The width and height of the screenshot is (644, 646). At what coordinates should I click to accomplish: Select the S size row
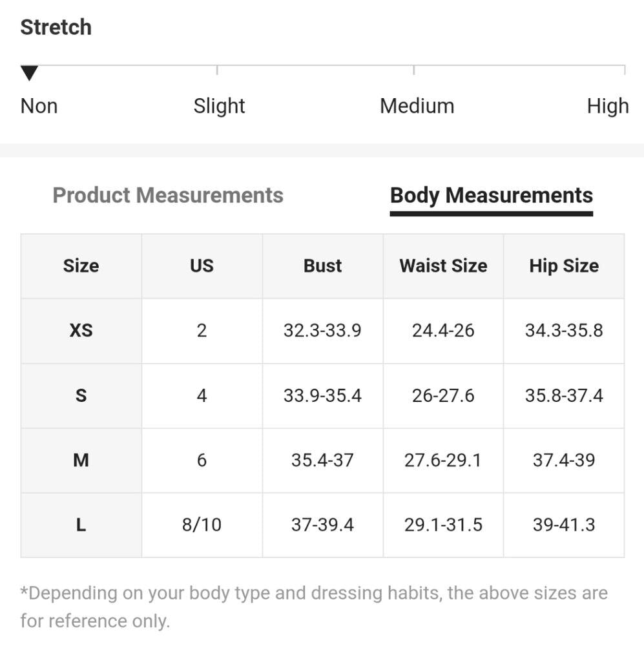(81, 395)
